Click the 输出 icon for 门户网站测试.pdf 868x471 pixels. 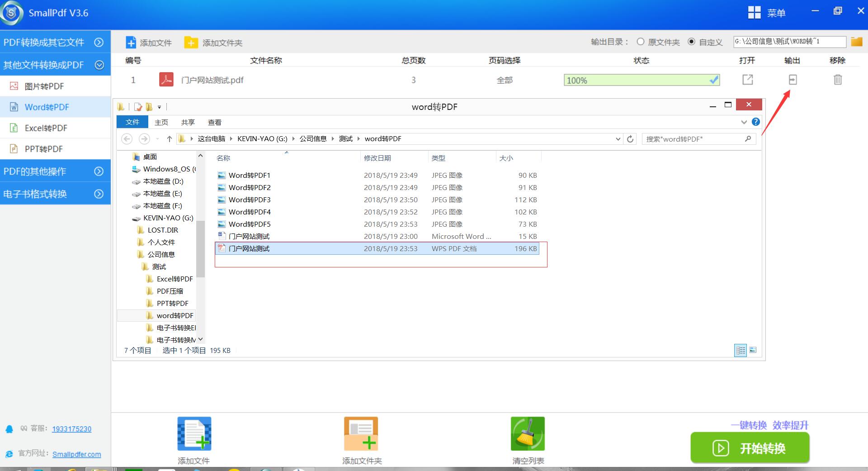pyautogui.click(x=793, y=80)
